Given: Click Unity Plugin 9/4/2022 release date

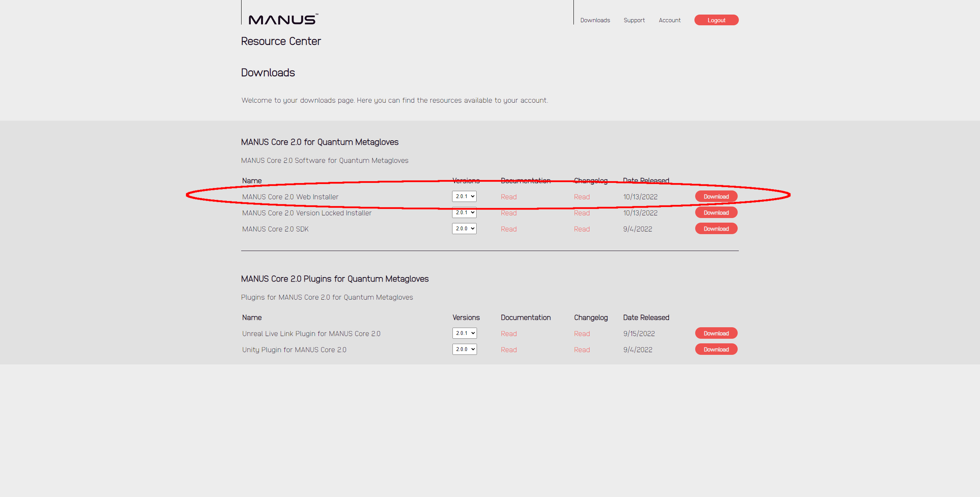Looking at the screenshot, I should tap(637, 349).
